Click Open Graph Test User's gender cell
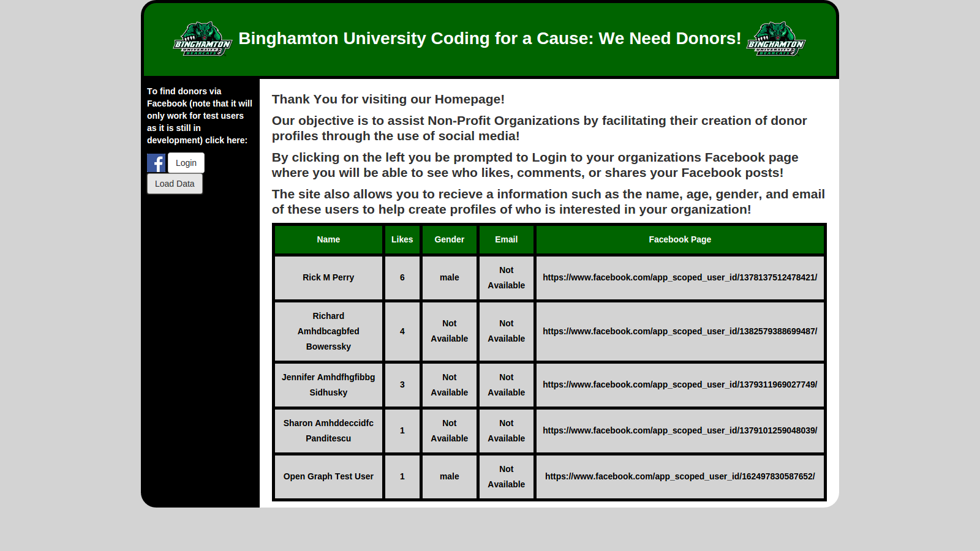Screen dimensions: 980x551 click(x=450, y=476)
